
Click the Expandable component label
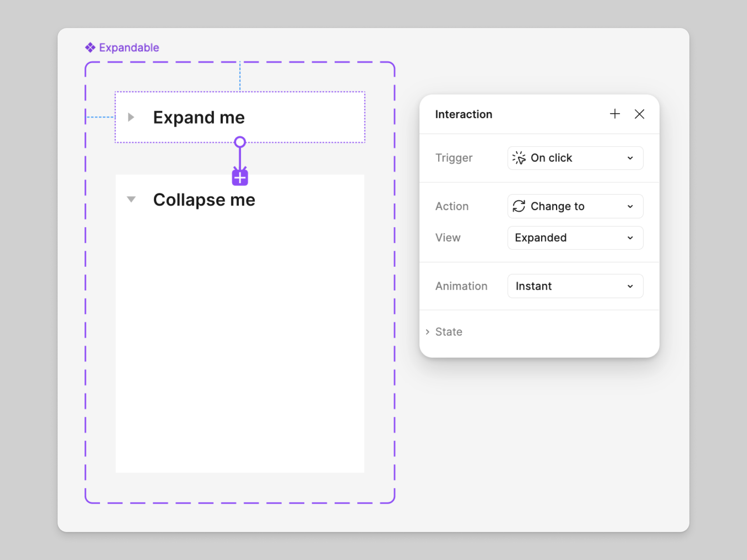pyautogui.click(x=129, y=47)
